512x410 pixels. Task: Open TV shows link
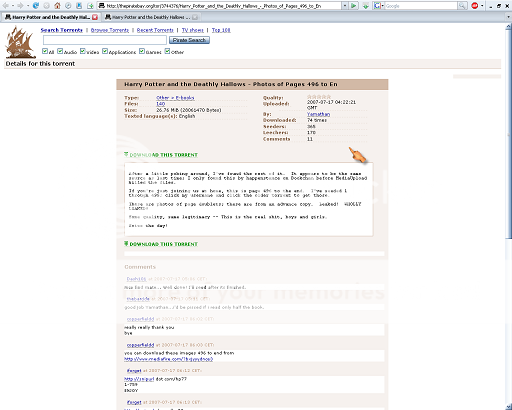point(193,30)
